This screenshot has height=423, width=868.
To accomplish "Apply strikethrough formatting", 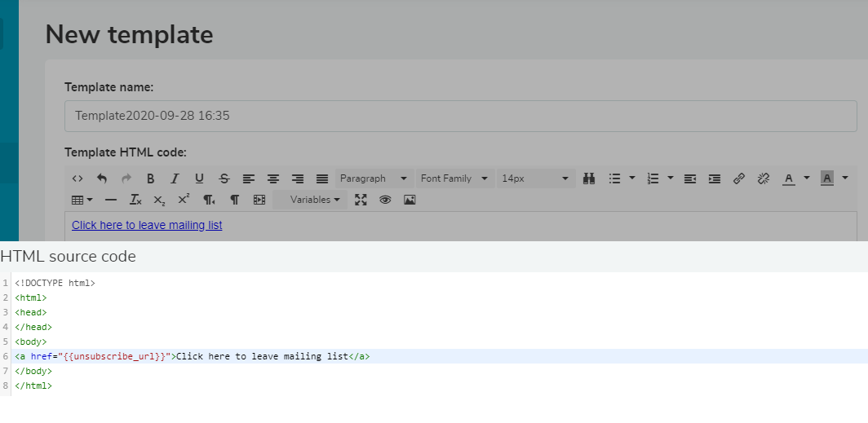I will [224, 178].
